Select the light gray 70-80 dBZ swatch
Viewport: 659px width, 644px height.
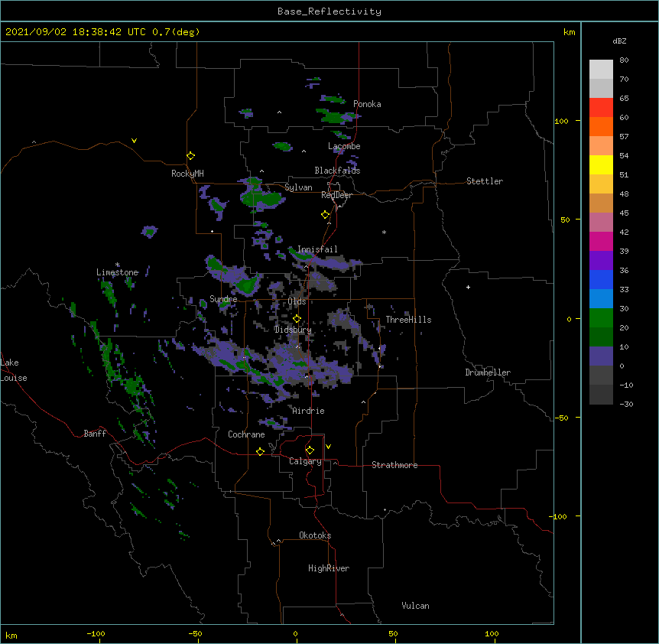[x=601, y=70]
